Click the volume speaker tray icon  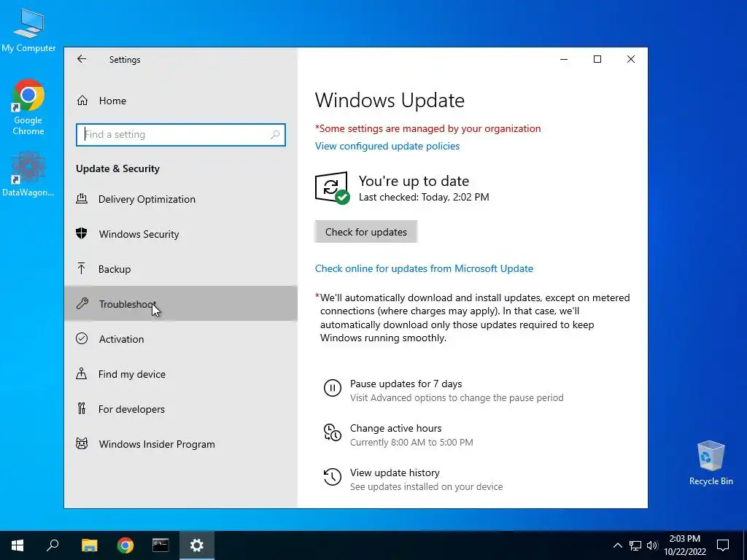click(652, 545)
